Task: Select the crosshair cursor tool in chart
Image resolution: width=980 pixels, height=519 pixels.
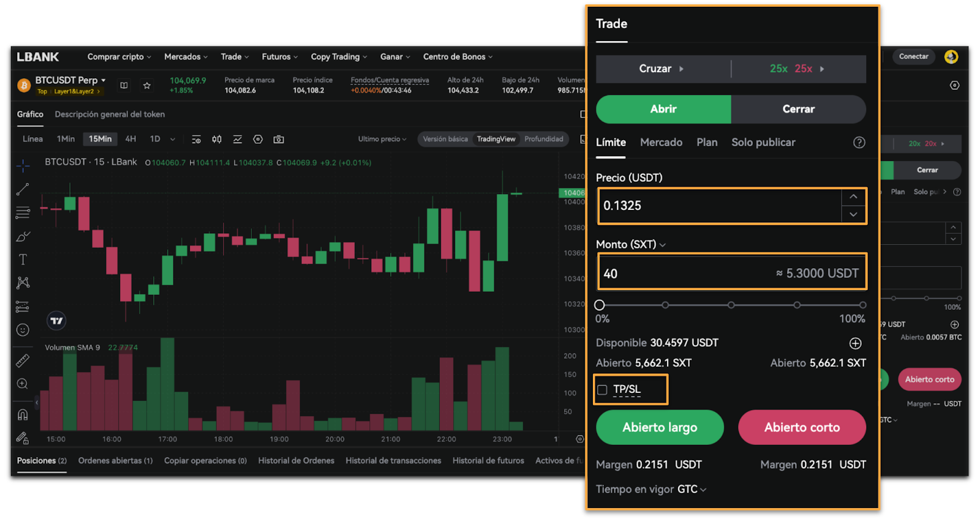Action: 23,165
